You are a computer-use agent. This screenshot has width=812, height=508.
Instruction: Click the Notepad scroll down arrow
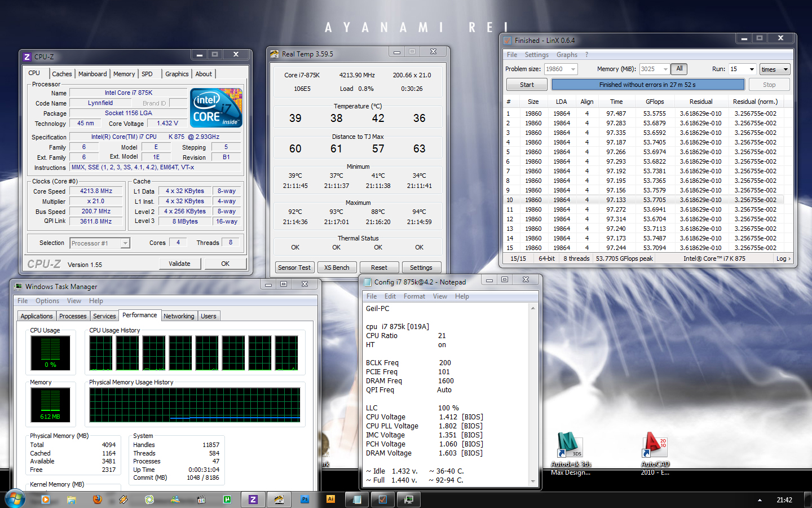click(533, 481)
